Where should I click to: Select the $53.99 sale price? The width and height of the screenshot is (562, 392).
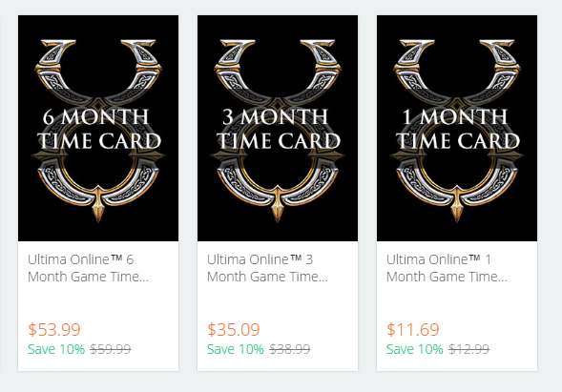click(54, 329)
